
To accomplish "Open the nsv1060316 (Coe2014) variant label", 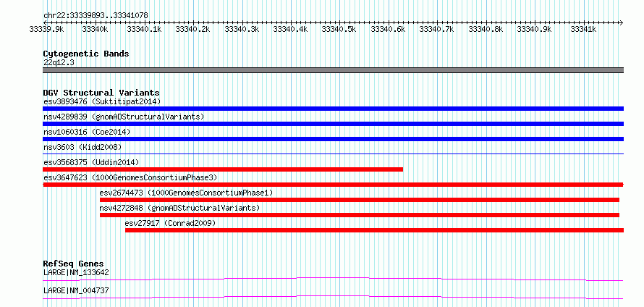I will (x=87, y=132).
